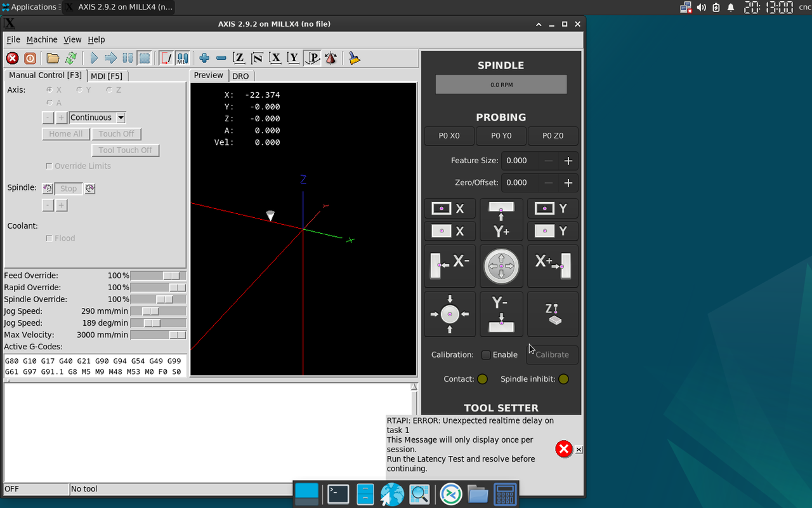The image size is (812, 508).
Task: Probe Y- edge button
Action: [501, 314]
